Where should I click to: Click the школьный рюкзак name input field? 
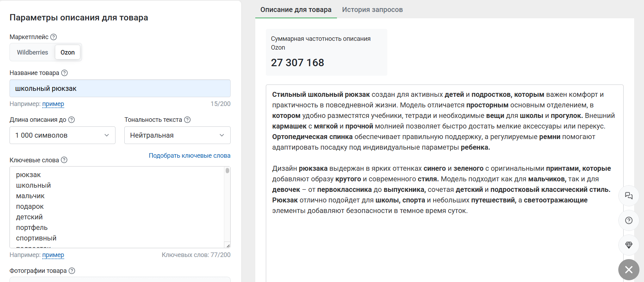point(120,88)
